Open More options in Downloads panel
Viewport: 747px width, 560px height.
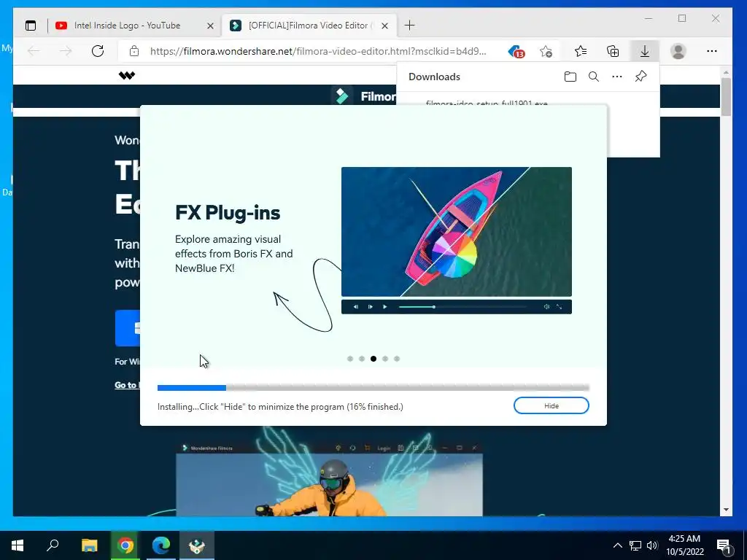(x=617, y=77)
